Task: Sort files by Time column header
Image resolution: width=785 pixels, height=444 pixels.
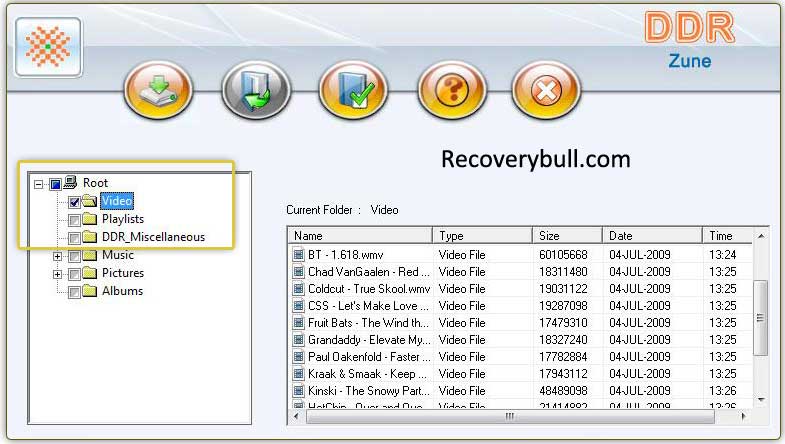Action: (x=728, y=236)
